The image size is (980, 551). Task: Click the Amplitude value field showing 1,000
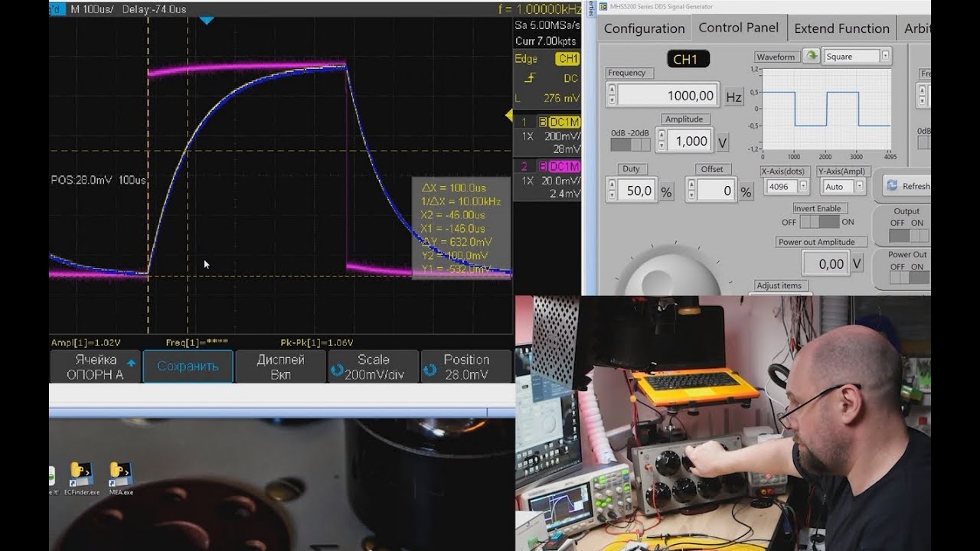pyautogui.click(x=690, y=141)
